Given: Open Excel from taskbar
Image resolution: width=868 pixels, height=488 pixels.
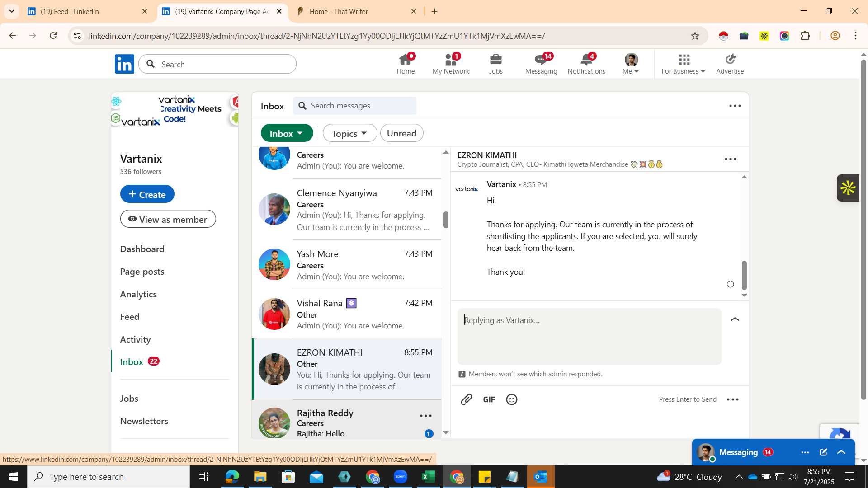Looking at the screenshot, I should point(428,477).
